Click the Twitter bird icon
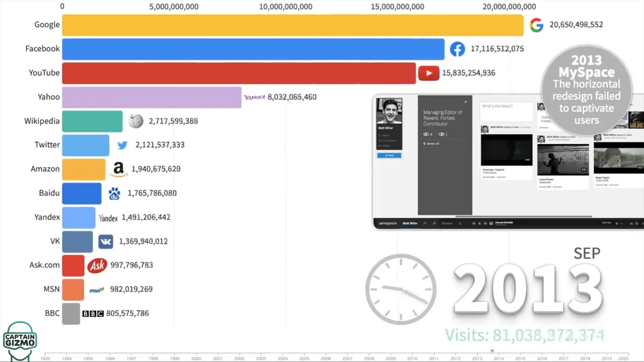The image size is (644, 362). pos(122,145)
